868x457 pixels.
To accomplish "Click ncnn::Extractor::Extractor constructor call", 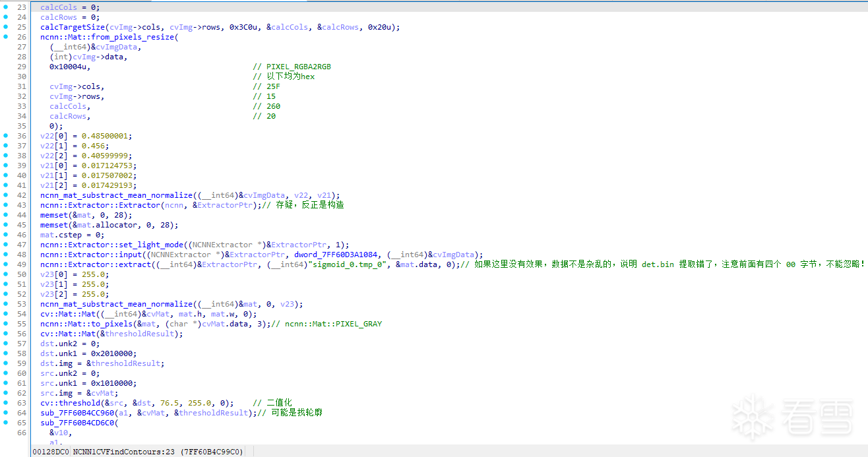I will [x=100, y=205].
